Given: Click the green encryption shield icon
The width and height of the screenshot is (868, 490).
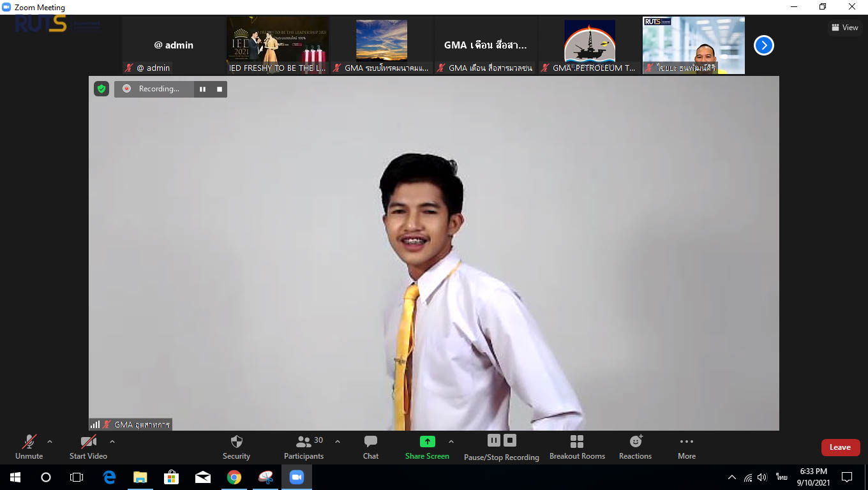Looking at the screenshot, I should pyautogui.click(x=101, y=89).
